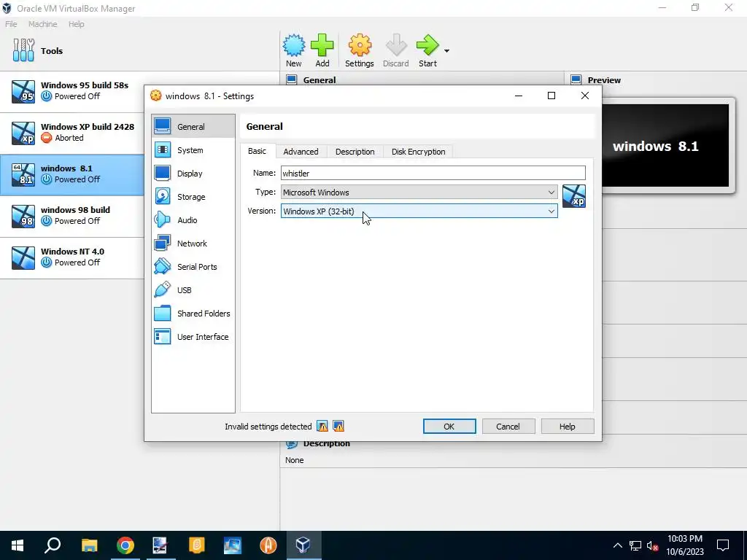Screen dimensions: 747x560
Task: Open User Interface settings category
Action: pyautogui.click(x=193, y=337)
